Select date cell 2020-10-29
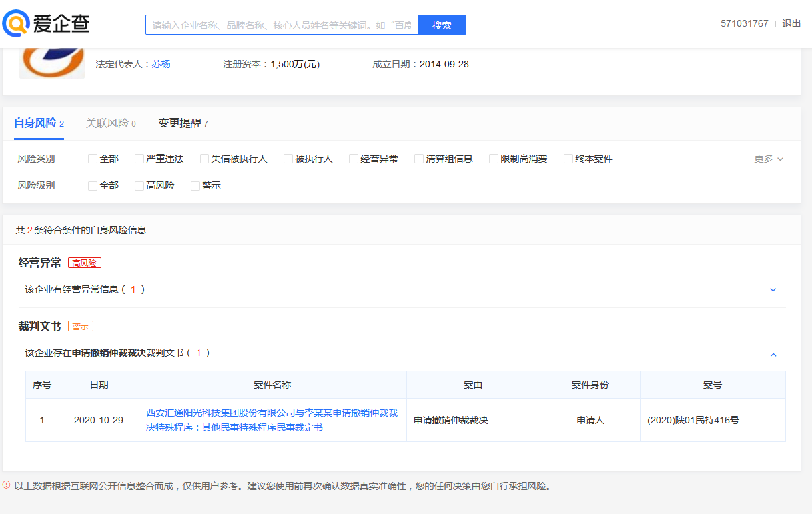The image size is (812, 514). pos(99,420)
